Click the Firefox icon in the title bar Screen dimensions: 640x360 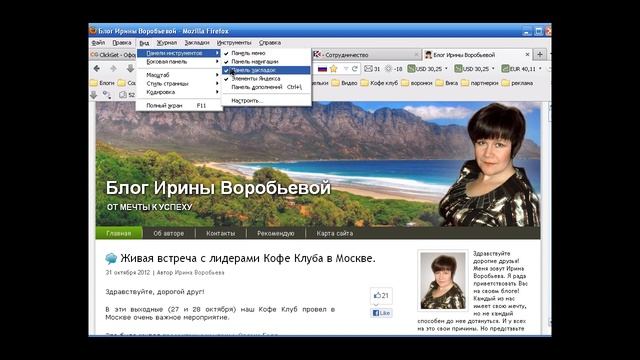pos(93,31)
